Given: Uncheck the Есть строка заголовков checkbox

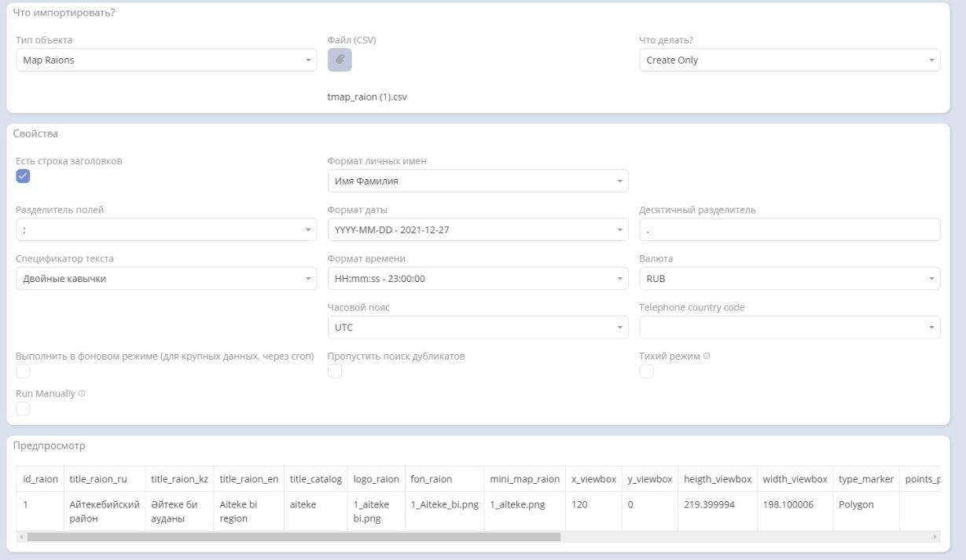Looking at the screenshot, I should (23, 176).
